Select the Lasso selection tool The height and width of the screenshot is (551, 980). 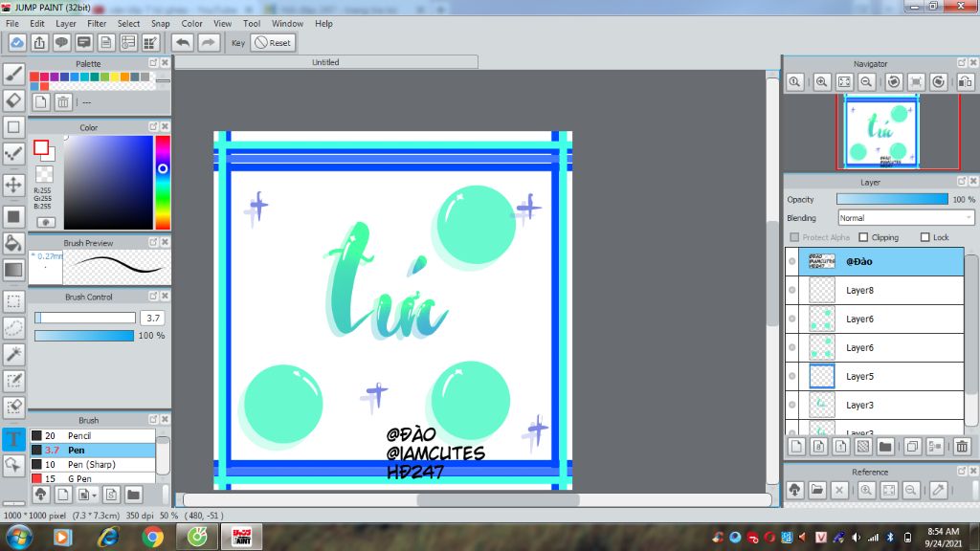coord(13,327)
